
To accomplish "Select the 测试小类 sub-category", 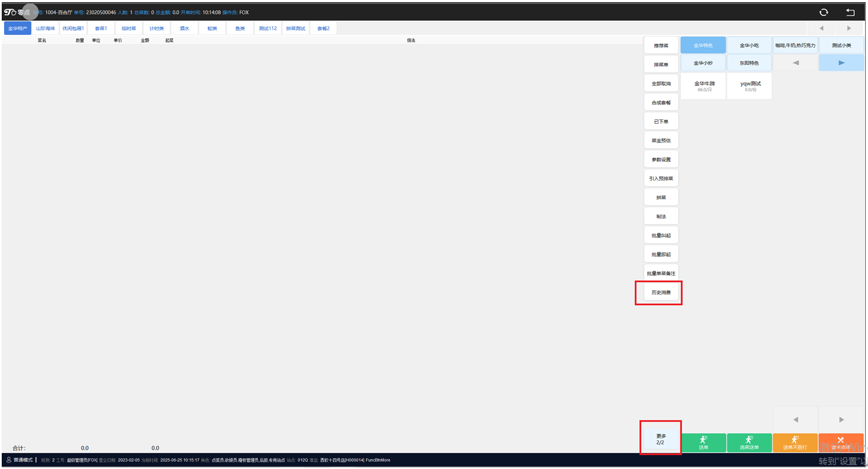I will tap(841, 45).
